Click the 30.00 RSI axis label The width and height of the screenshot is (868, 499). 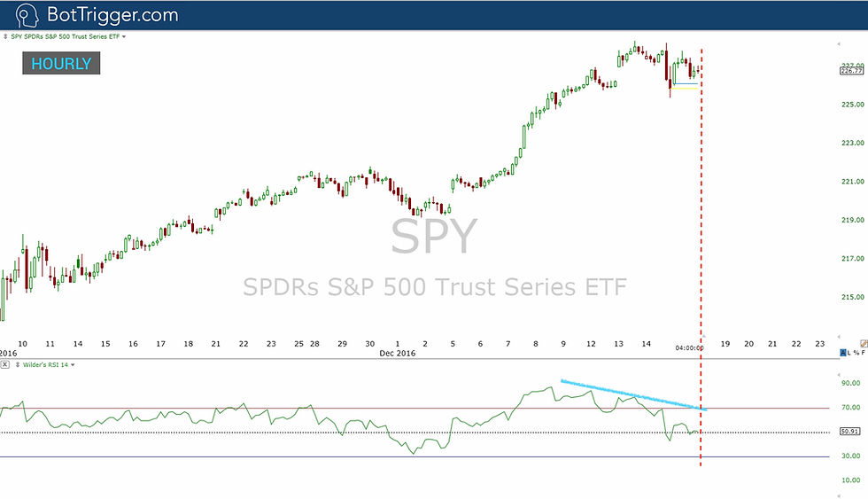point(851,456)
